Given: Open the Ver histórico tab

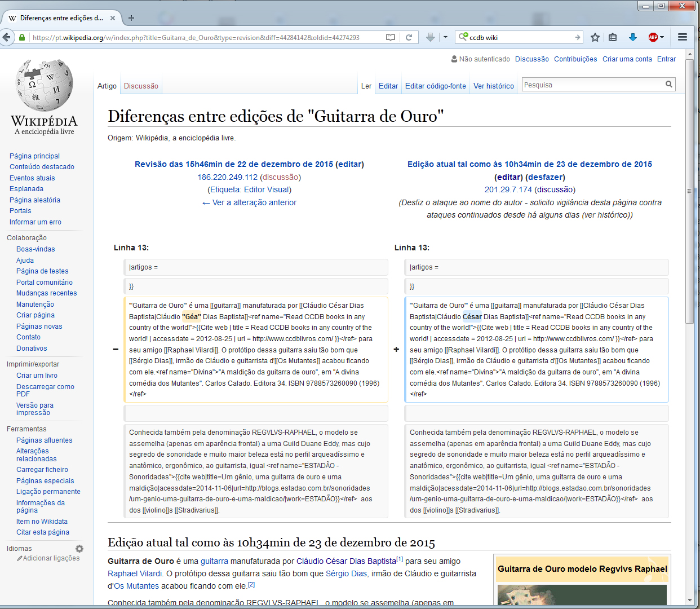Looking at the screenshot, I should click(x=493, y=86).
